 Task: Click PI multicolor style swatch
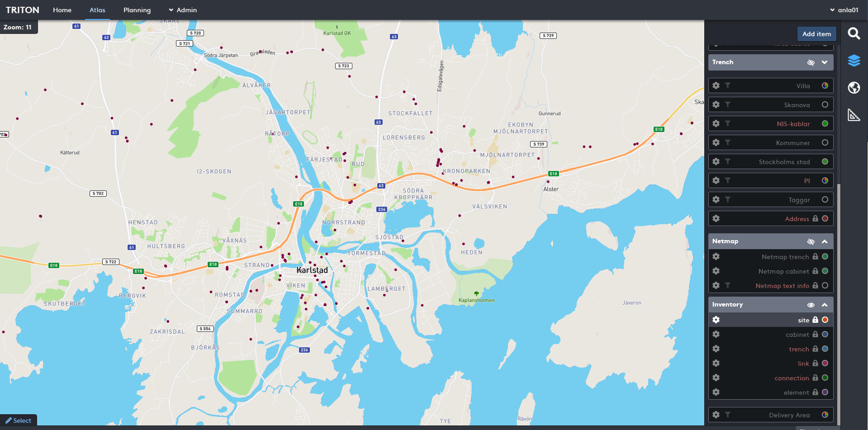[x=825, y=180]
